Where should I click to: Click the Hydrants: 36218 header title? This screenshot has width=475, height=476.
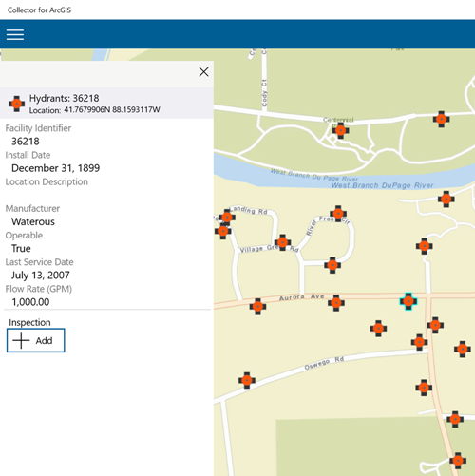click(x=65, y=98)
